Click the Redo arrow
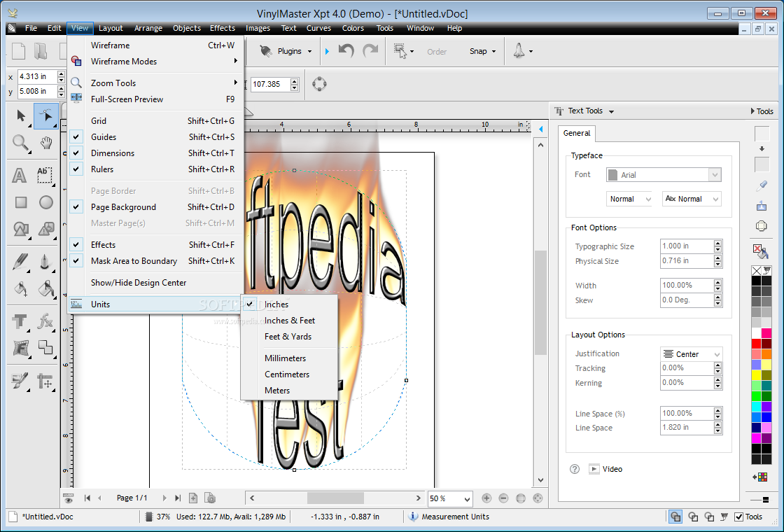The height and width of the screenshot is (532, 784). point(370,50)
